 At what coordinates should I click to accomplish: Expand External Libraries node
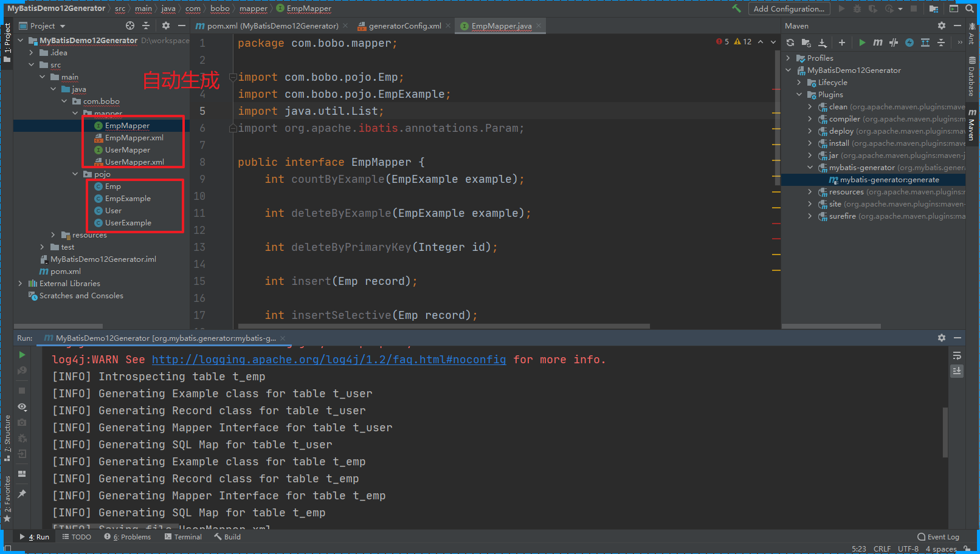(21, 284)
